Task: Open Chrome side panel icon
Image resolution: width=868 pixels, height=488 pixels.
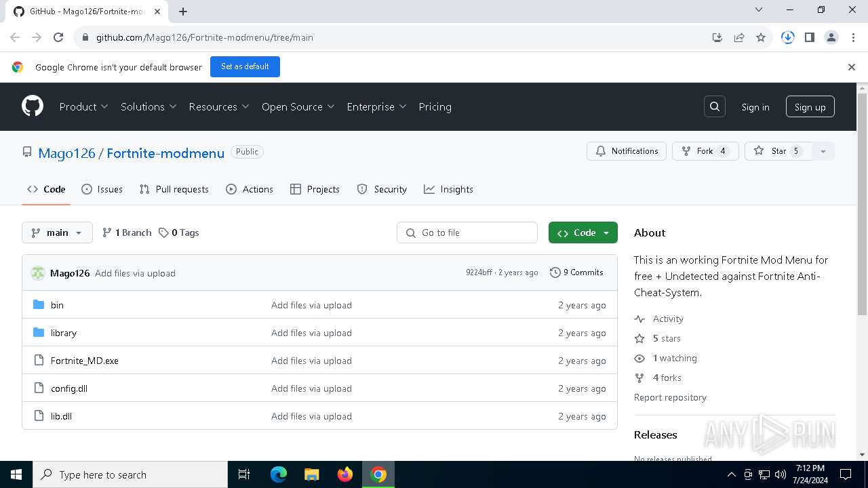Action: pos(809,37)
